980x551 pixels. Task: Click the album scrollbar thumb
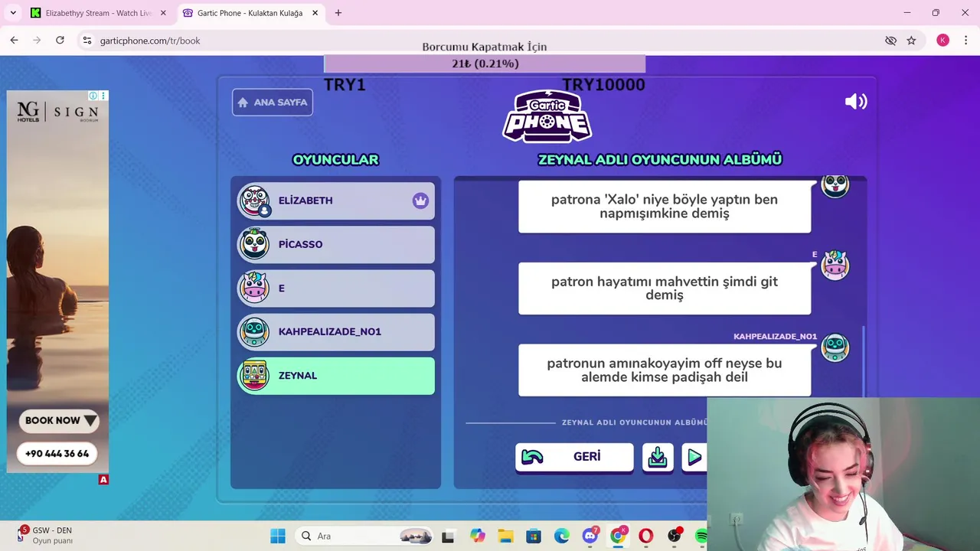pos(864,361)
